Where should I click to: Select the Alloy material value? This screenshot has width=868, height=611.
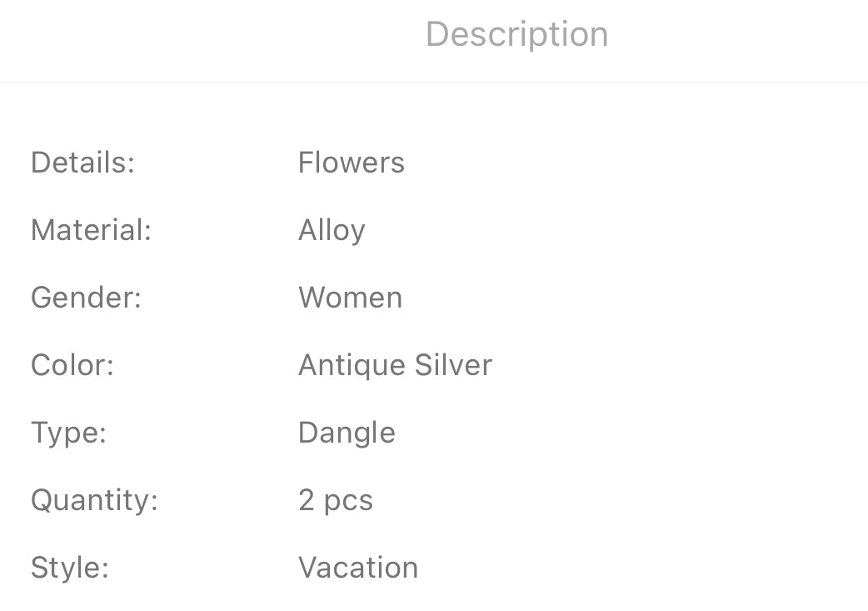tap(332, 231)
